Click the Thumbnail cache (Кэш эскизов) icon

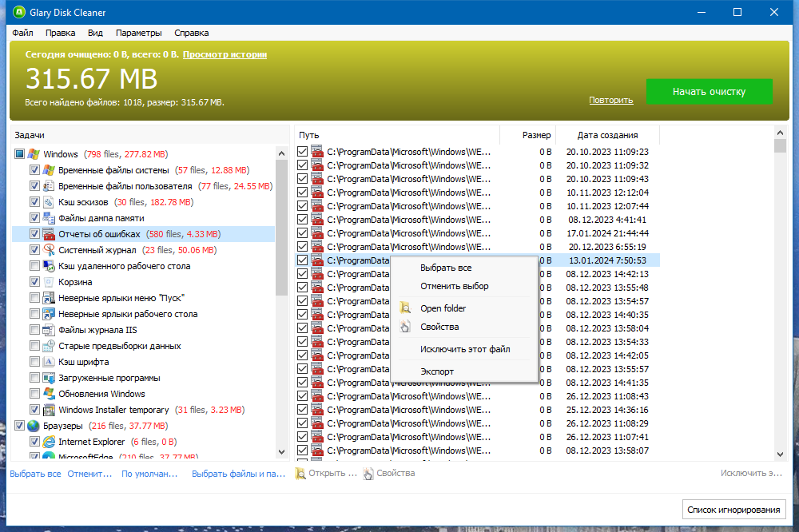tap(49, 202)
